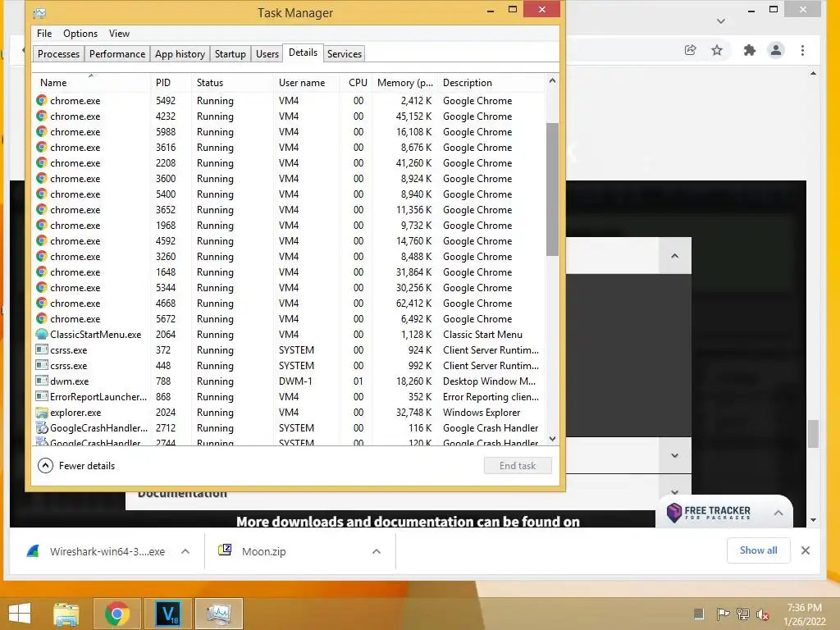This screenshot has width=840, height=630.
Task: Bookmark this page with the star icon
Action: click(x=717, y=50)
